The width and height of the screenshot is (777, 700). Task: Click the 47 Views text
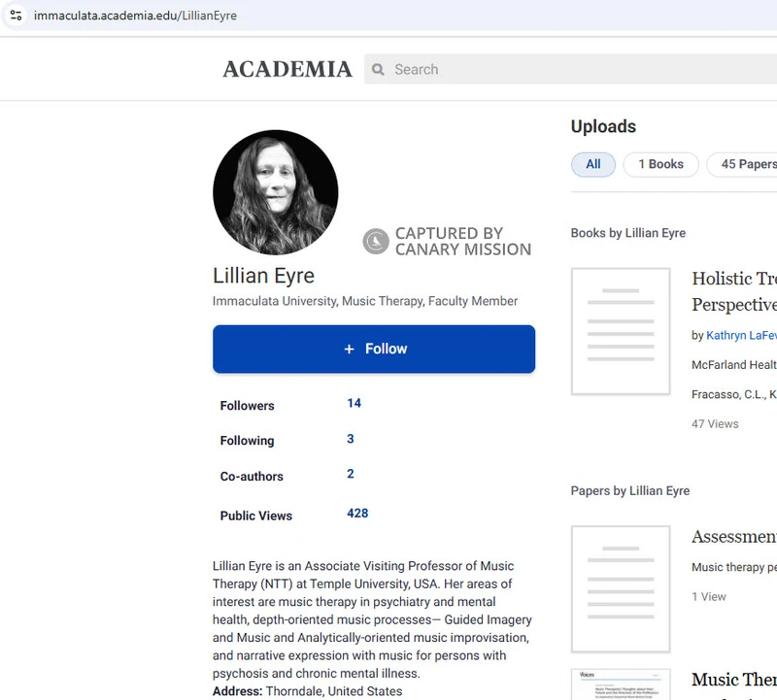point(715,424)
